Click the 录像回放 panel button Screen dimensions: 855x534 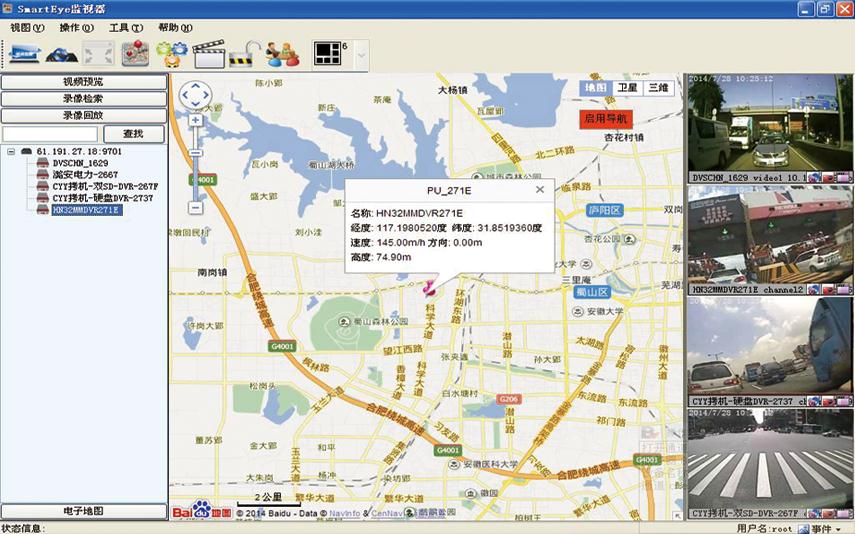click(84, 116)
